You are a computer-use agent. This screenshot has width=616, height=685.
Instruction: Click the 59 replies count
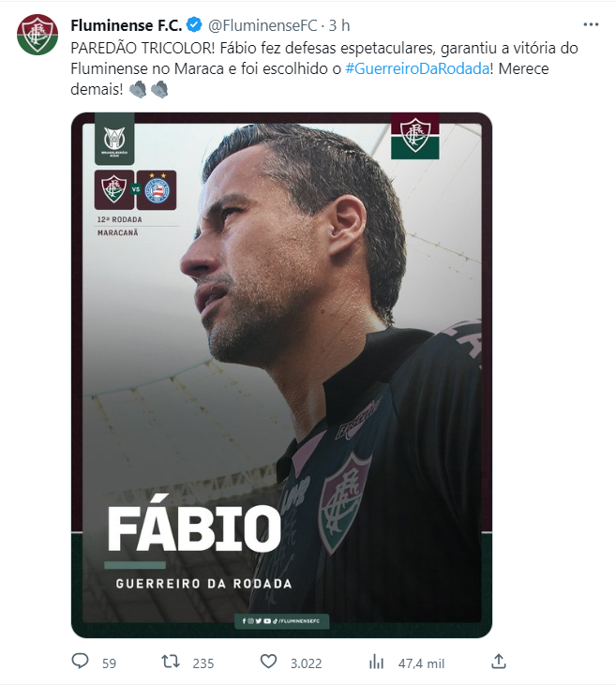click(110, 663)
